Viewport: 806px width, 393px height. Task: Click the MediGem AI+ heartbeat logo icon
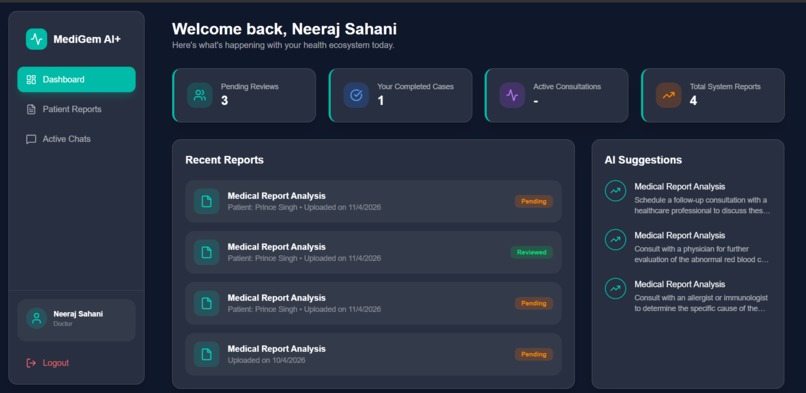point(36,39)
